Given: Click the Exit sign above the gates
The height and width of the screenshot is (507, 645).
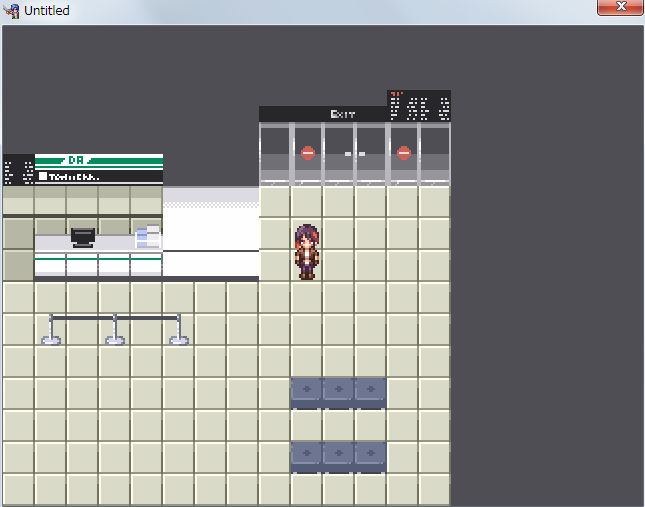Looking at the screenshot, I should coord(342,114).
